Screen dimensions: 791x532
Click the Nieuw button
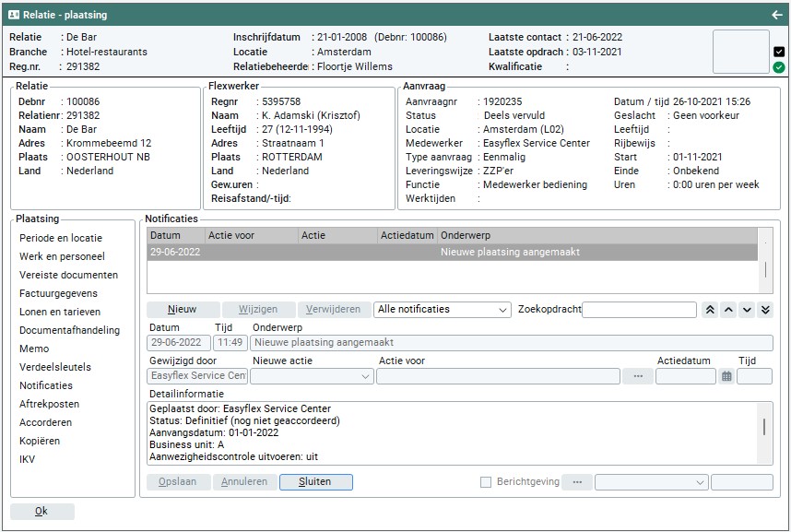(183, 310)
